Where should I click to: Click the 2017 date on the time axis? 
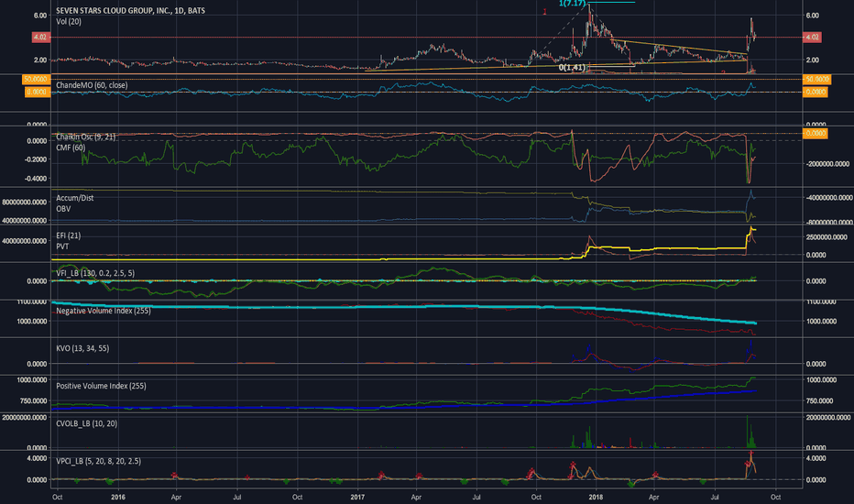click(x=357, y=497)
